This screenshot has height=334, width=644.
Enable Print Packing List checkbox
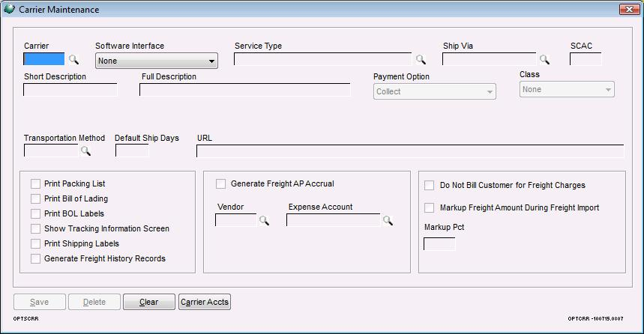[x=36, y=183]
